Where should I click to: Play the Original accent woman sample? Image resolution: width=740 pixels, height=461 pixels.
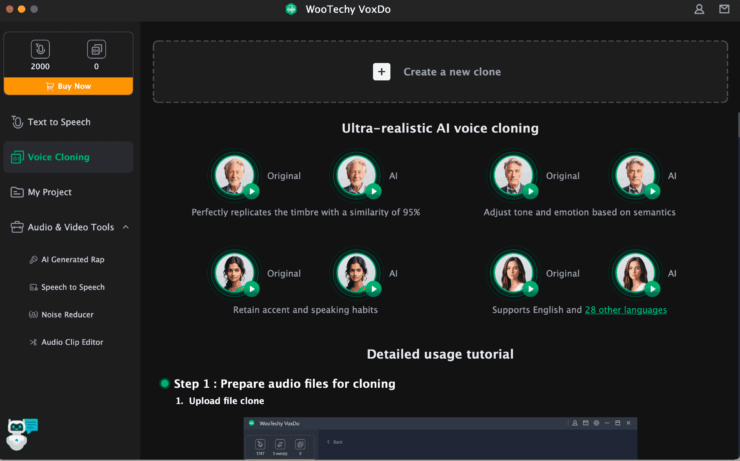(x=252, y=288)
